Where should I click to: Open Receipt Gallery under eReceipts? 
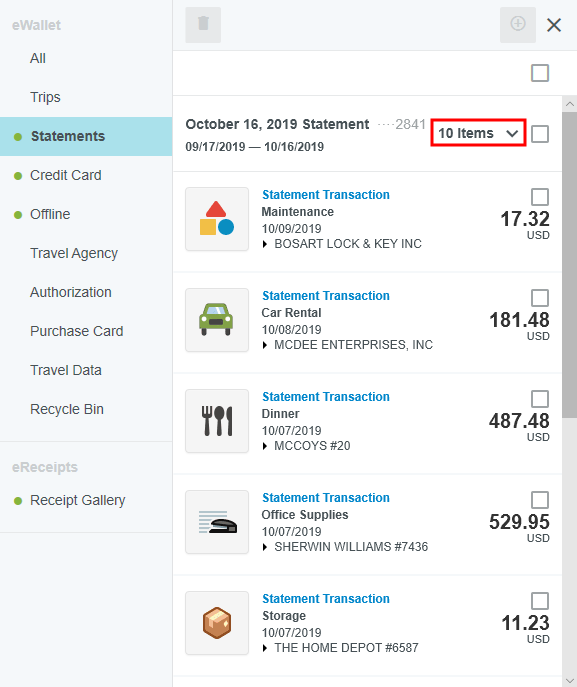pyautogui.click(x=77, y=500)
